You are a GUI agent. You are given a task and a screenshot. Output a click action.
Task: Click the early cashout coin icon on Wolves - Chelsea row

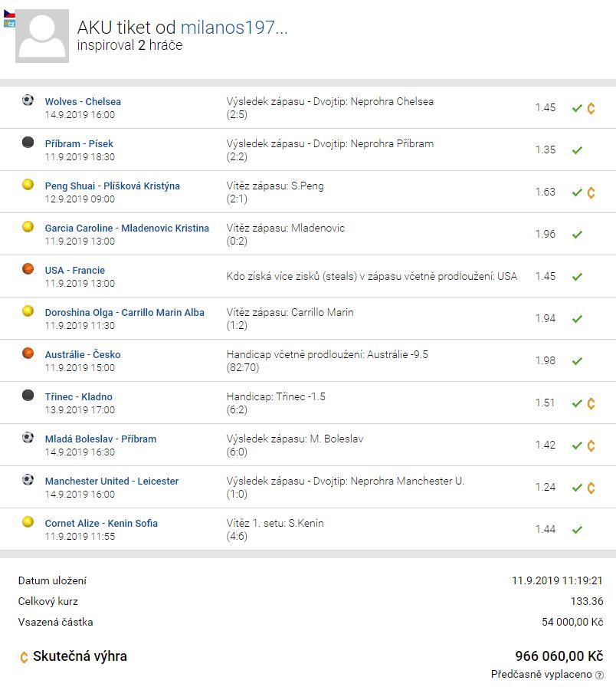click(591, 108)
